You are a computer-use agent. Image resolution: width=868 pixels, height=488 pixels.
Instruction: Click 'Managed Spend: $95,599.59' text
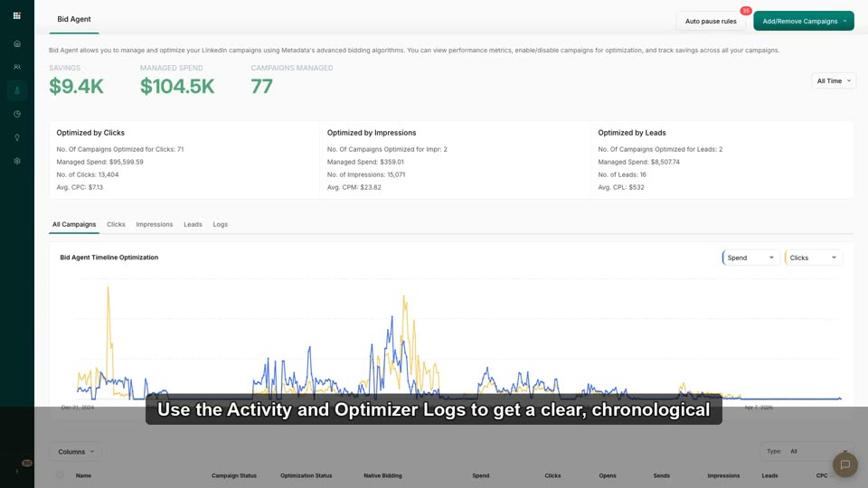click(x=99, y=162)
